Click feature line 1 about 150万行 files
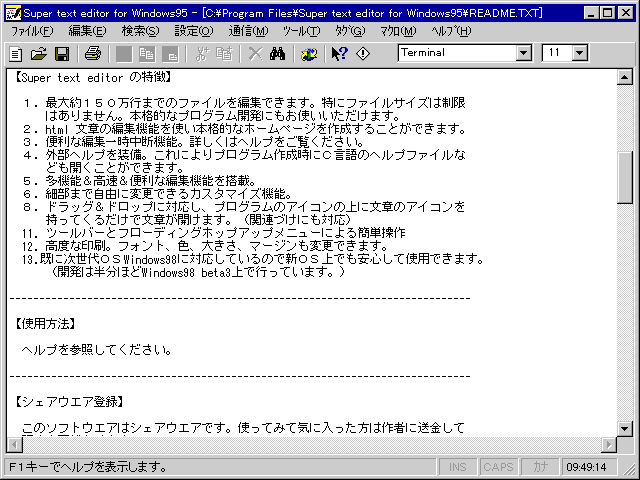Viewport: 640px width, 480px height. [x=244, y=103]
